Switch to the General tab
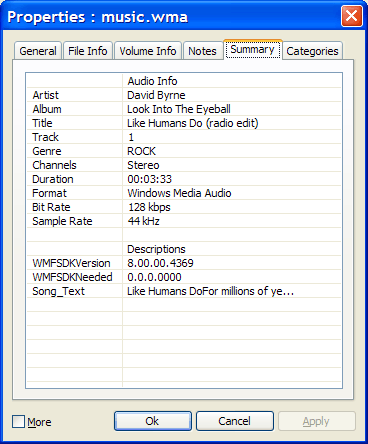The image size is (368, 444). 38,51
